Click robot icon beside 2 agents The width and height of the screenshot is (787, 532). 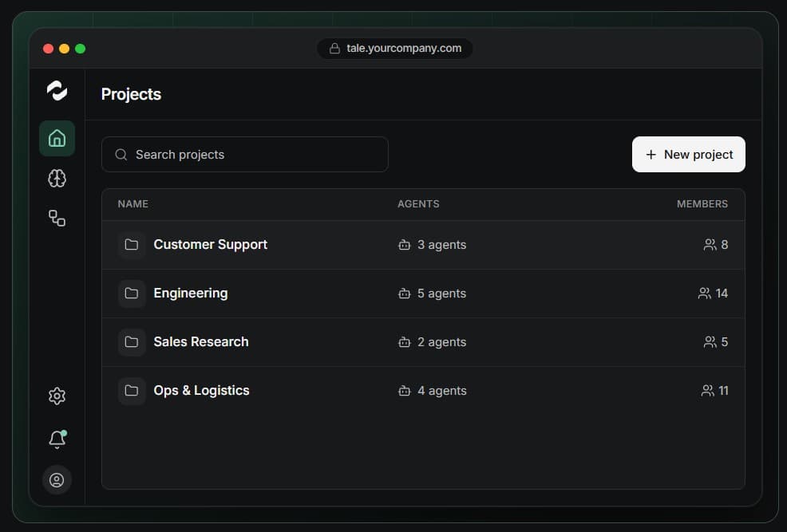[404, 342]
